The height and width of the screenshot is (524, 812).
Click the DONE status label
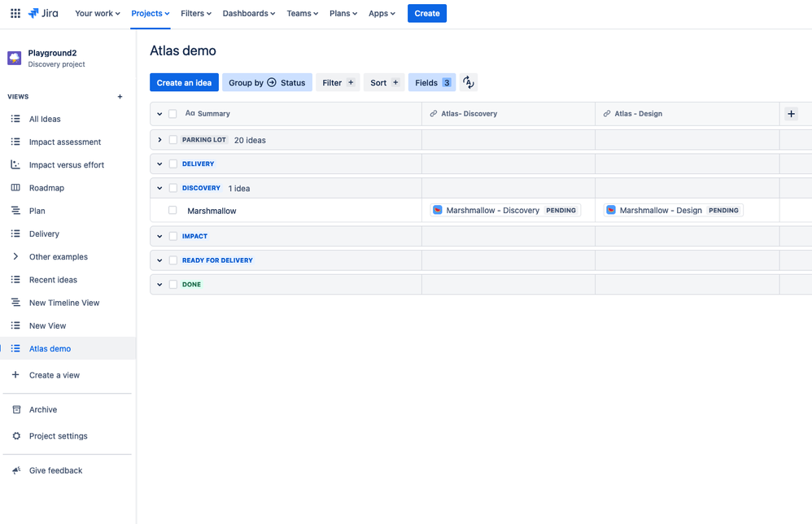click(x=191, y=284)
